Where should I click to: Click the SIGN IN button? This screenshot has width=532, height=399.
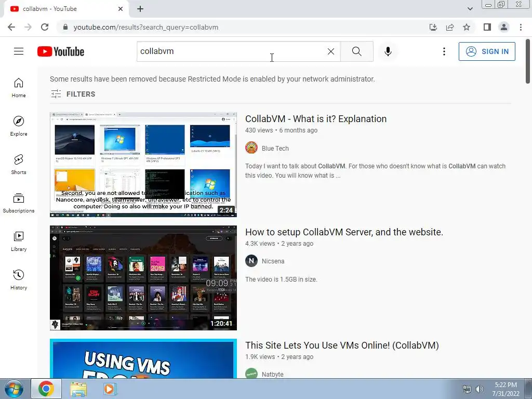point(486,51)
